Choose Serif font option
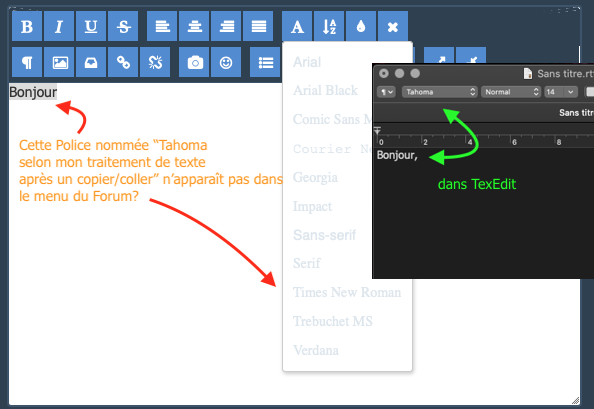 (307, 263)
